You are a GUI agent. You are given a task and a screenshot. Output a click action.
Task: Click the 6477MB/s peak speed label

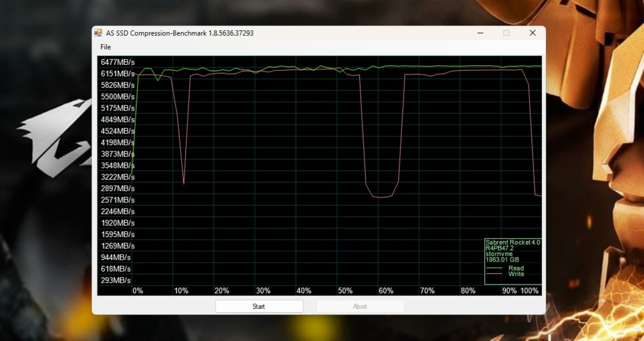(x=118, y=62)
